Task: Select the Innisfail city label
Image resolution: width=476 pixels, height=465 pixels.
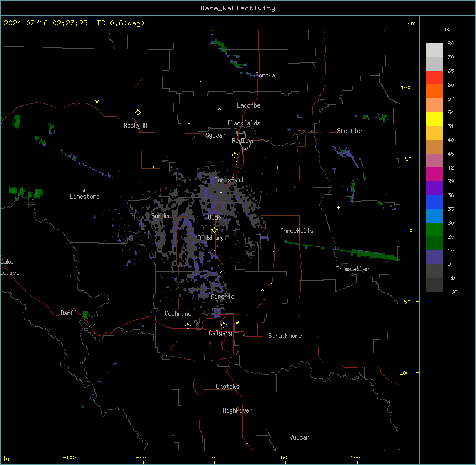Action: click(x=229, y=180)
